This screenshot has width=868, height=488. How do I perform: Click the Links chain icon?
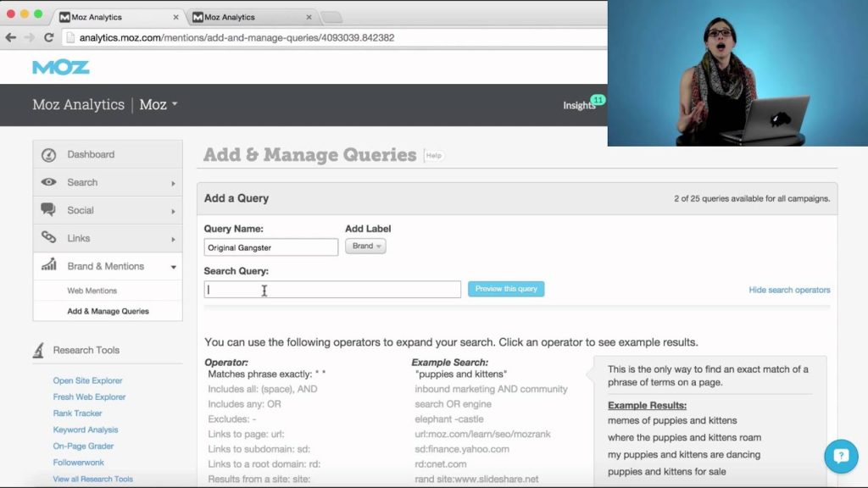coord(48,237)
